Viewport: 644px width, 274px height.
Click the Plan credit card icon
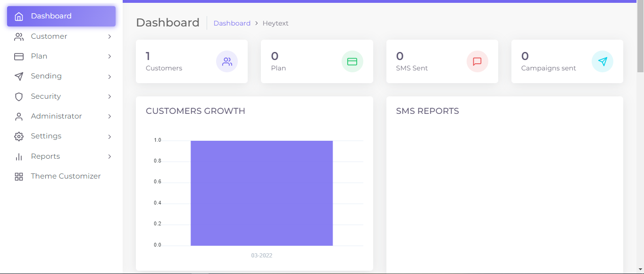point(19,56)
